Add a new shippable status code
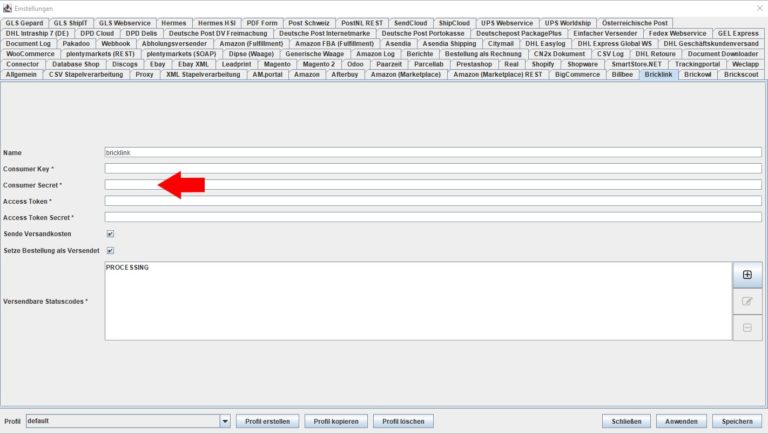768x434 pixels. [747, 275]
